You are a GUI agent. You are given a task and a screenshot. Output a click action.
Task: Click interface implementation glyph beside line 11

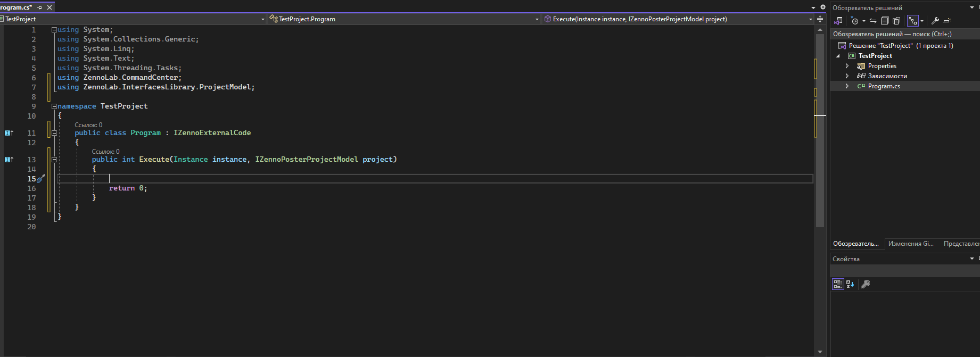click(9, 133)
